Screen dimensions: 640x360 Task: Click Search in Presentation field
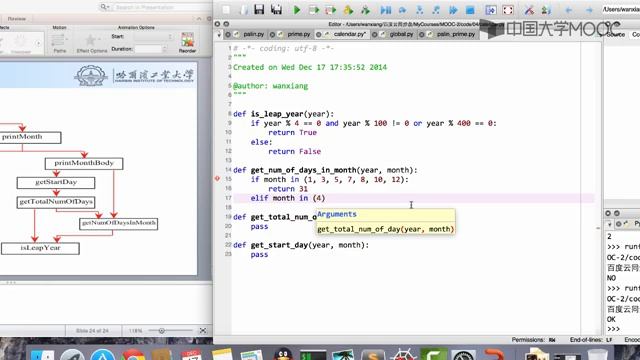point(162,7)
